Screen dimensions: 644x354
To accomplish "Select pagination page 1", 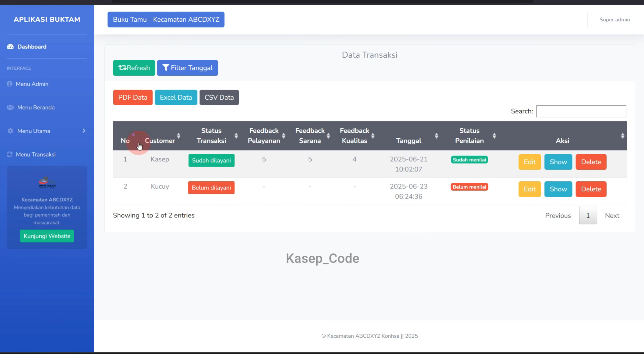I will point(588,216).
